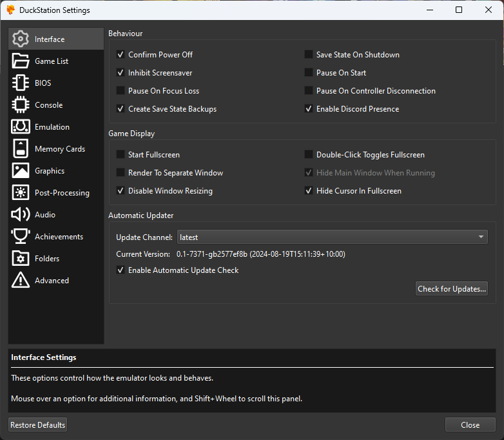This screenshot has width=504, height=440.
Task: Click the Console processor icon
Action: 21,105
